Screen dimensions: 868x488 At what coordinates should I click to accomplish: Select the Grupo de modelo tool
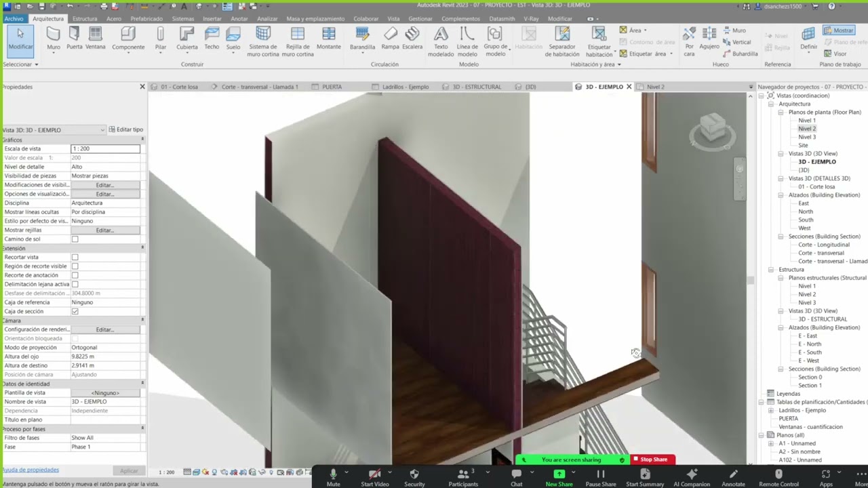pyautogui.click(x=496, y=41)
